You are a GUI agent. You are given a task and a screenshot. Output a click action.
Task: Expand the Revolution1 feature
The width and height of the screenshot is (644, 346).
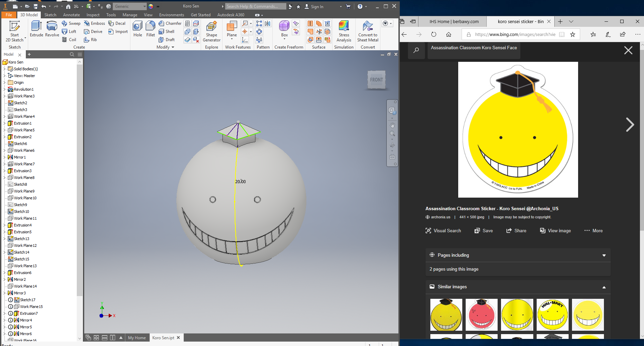coord(5,89)
